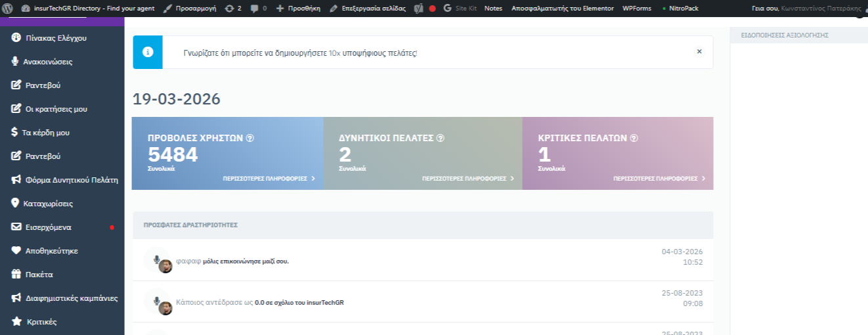868x335 pixels.
Task: Click the blue info icon in notice banner
Action: (148, 52)
